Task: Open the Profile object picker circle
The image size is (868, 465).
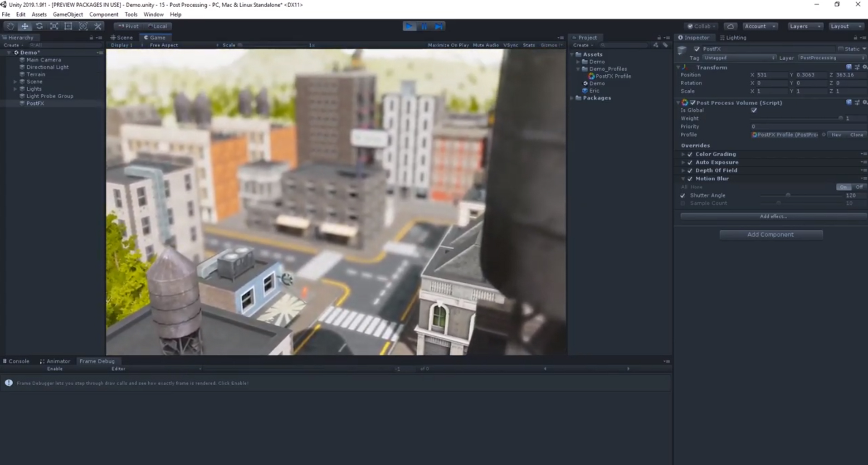Action: (824, 135)
